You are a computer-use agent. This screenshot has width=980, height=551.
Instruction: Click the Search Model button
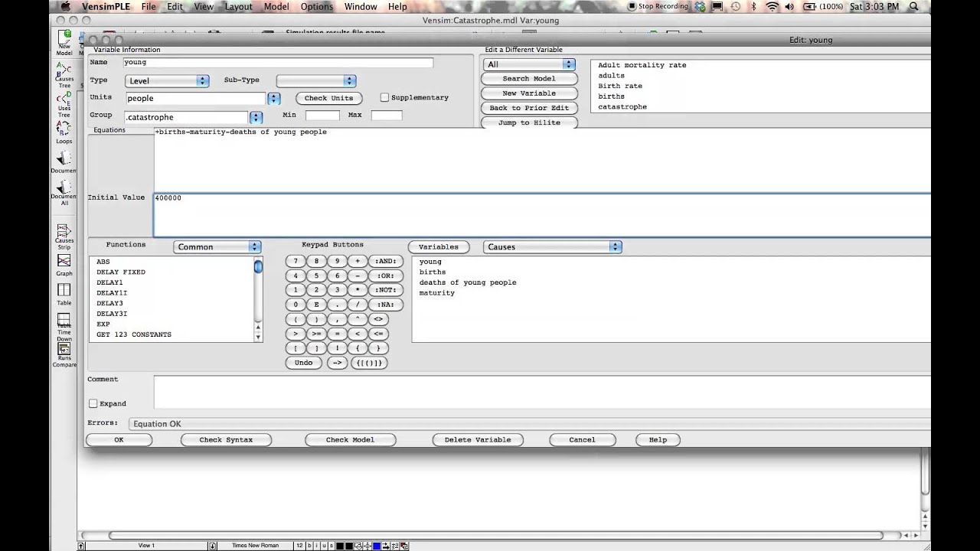click(529, 78)
